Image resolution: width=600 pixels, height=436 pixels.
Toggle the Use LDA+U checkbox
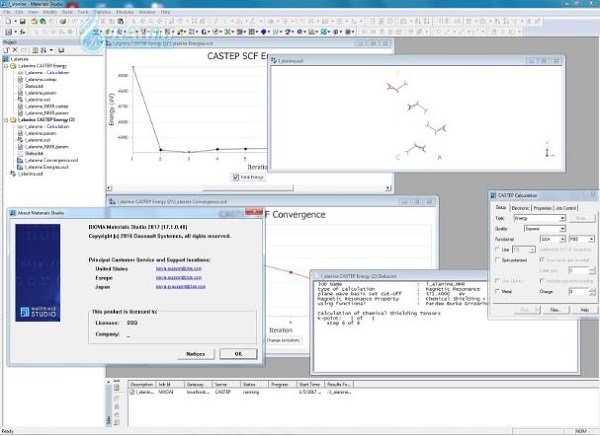click(x=497, y=281)
